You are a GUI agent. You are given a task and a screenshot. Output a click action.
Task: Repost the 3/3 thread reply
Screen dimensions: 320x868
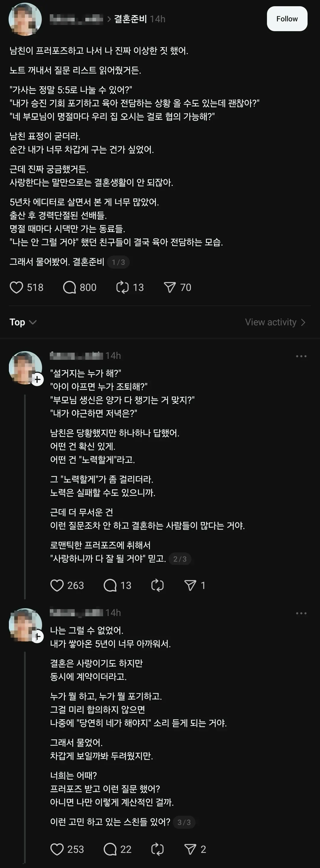157,849
